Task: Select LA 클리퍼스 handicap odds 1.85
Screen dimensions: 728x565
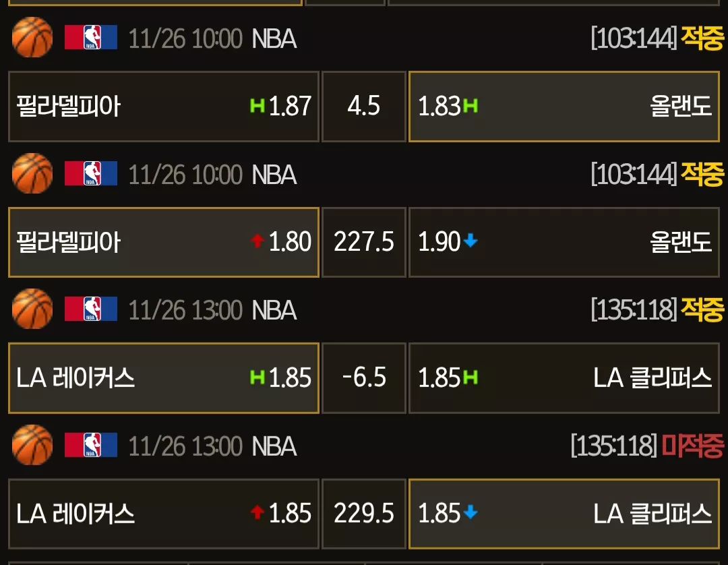Action: 564,378
